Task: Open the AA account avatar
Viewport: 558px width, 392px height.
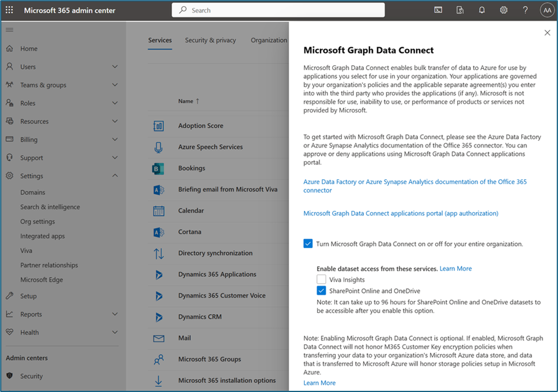Action: [547, 10]
